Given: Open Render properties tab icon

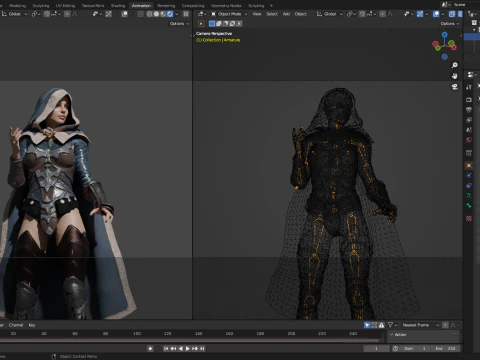Looking at the screenshot, I should coord(469,100).
